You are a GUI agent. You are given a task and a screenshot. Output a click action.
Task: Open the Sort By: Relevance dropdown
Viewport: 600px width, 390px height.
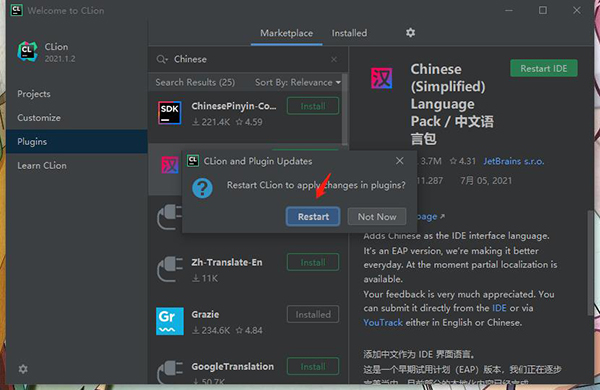pos(298,82)
